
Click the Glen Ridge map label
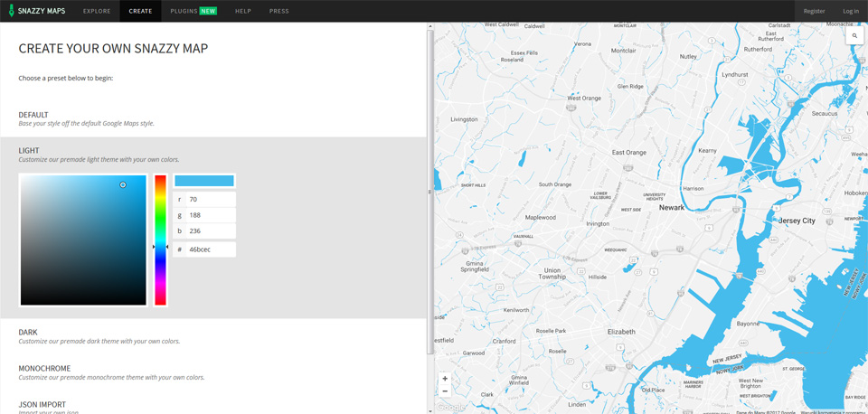630,87
